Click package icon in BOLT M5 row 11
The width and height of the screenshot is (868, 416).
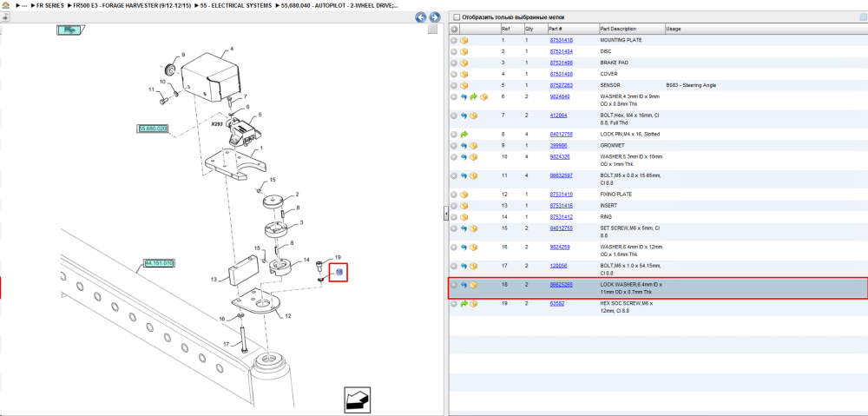474,175
